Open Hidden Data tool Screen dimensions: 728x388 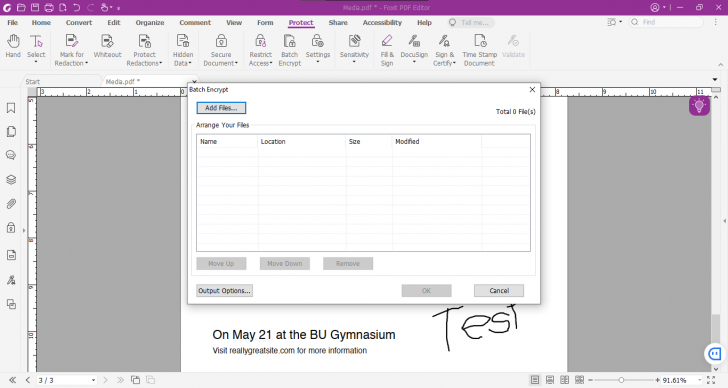(x=183, y=41)
